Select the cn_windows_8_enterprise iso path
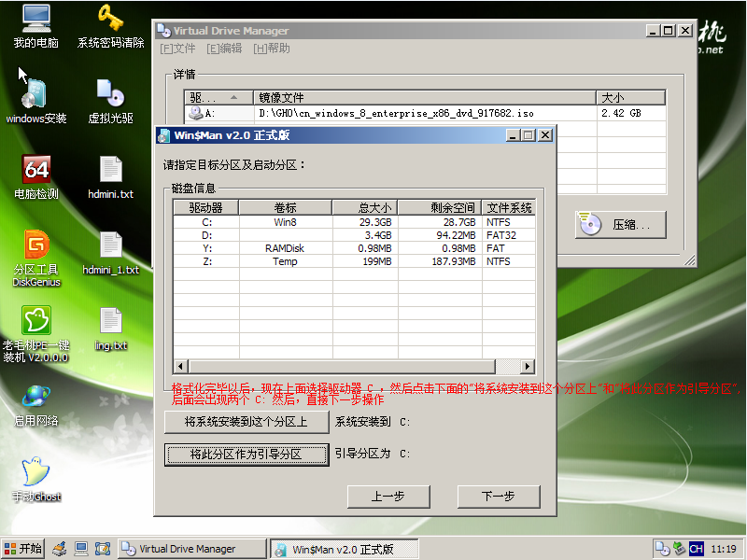Screen dimensions: 747x560 pyautogui.click(x=396, y=113)
